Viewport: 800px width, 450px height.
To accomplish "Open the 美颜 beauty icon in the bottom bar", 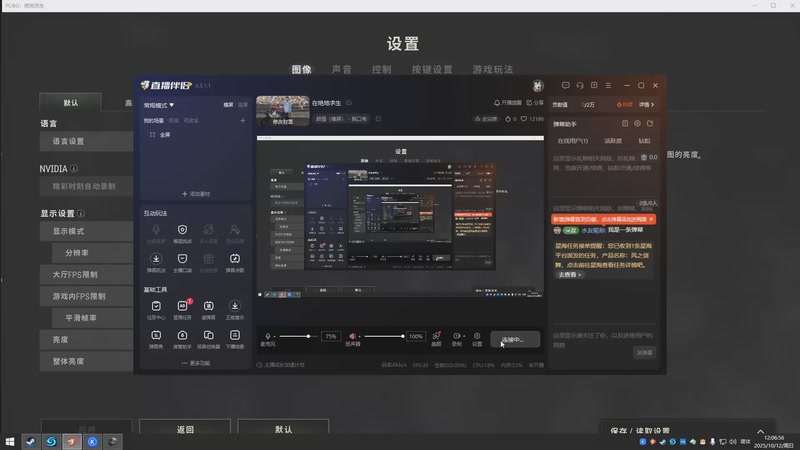I will (436, 336).
